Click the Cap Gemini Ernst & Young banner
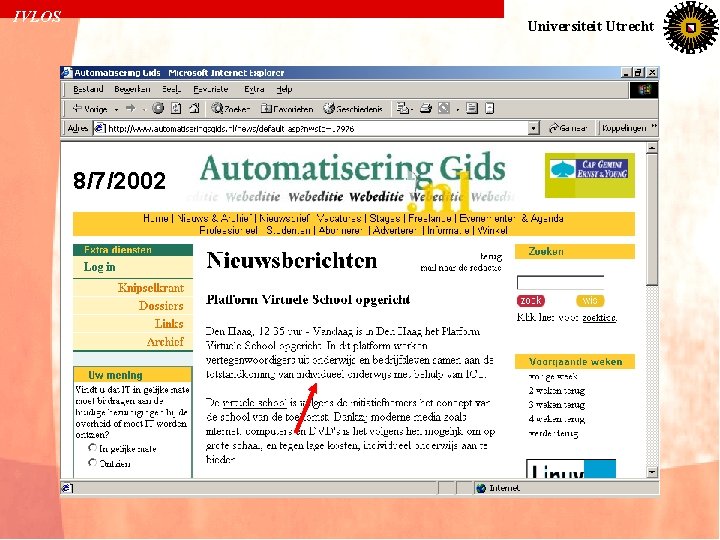The height and width of the screenshot is (540, 720). (x=590, y=175)
